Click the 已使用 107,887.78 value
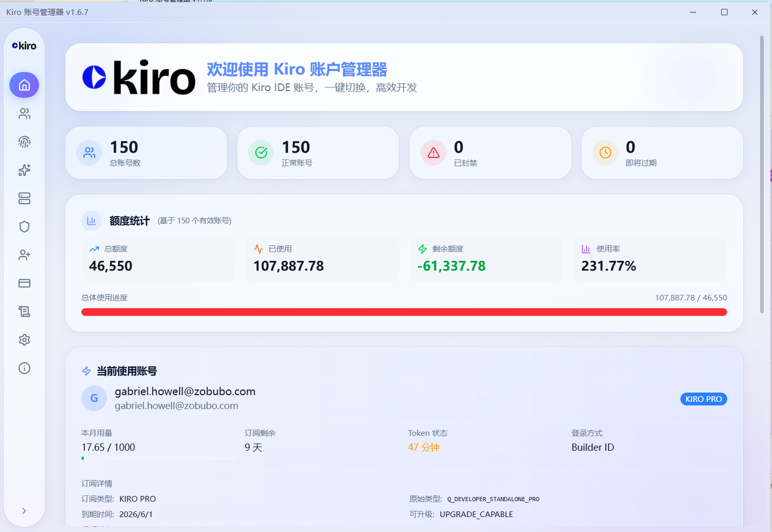 click(289, 266)
